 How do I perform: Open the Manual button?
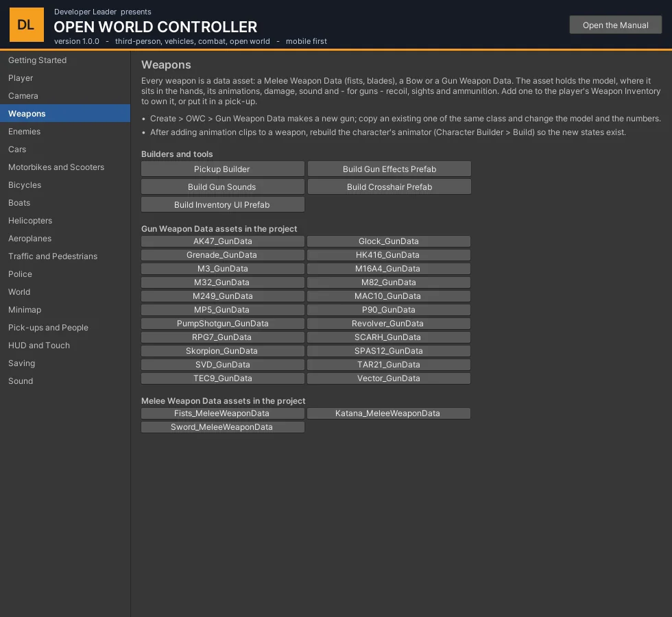point(616,25)
